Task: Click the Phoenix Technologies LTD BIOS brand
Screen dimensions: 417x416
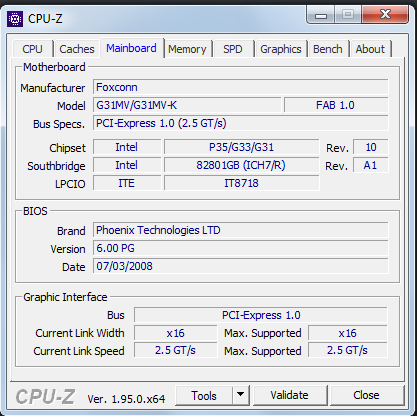Action: point(241,230)
